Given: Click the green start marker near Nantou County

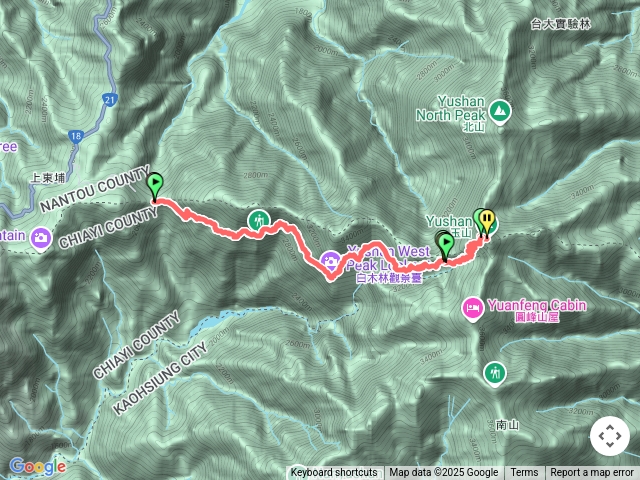Looking at the screenshot, I should point(155,186).
